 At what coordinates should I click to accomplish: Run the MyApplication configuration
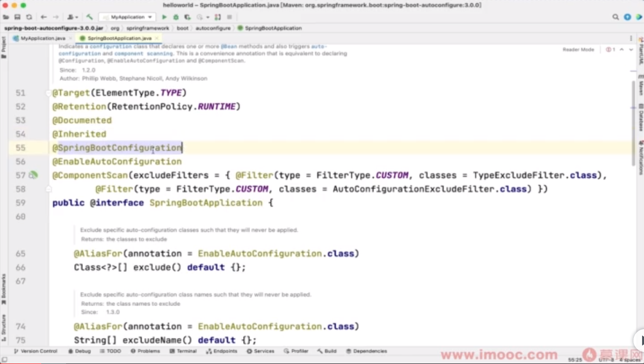click(x=164, y=17)
